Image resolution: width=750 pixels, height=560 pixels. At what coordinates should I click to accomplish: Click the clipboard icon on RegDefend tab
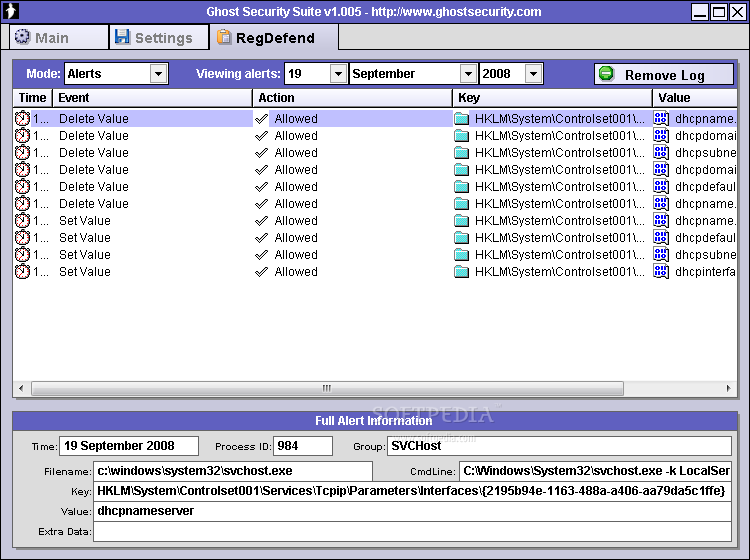(x=223, y=37)
